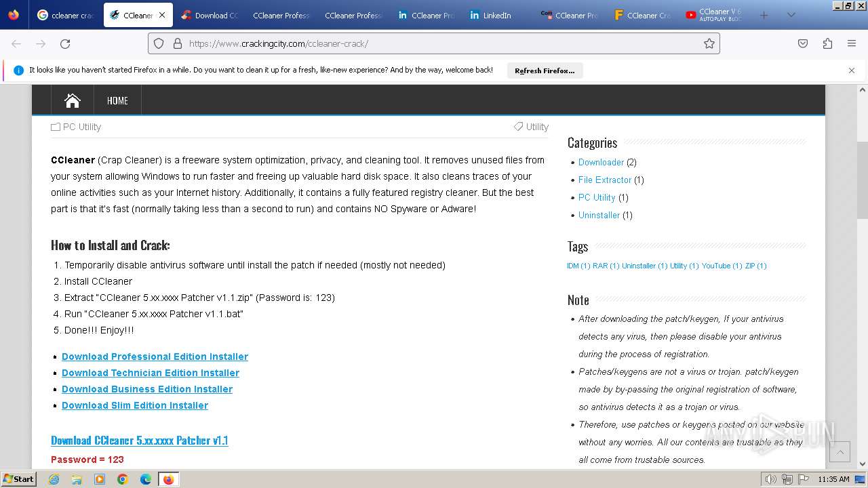The height and width of the screenshot is (488, 868).
Task: Open the media player taskbar icon
Action: (x=100, y=479)
